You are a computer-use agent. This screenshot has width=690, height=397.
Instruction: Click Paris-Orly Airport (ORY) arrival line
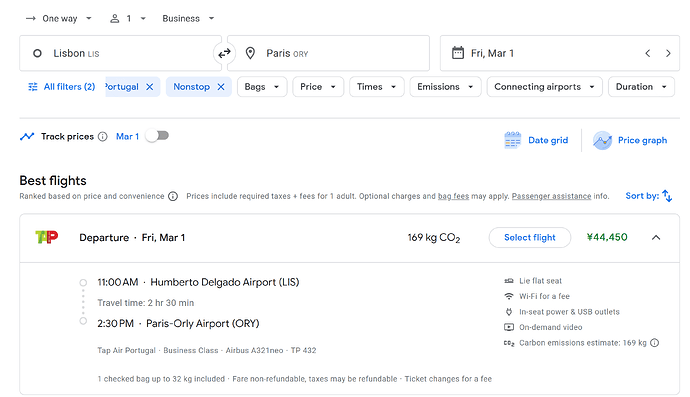178,323
